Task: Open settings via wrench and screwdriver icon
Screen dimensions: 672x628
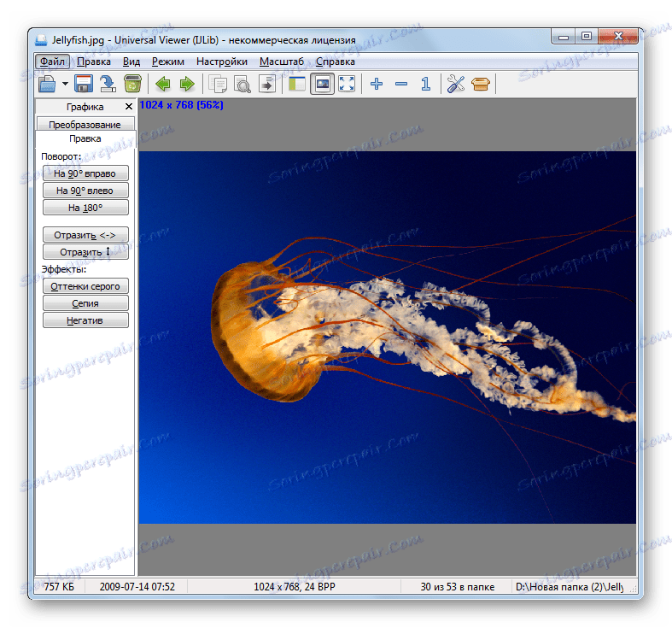Action: point(456,84)
